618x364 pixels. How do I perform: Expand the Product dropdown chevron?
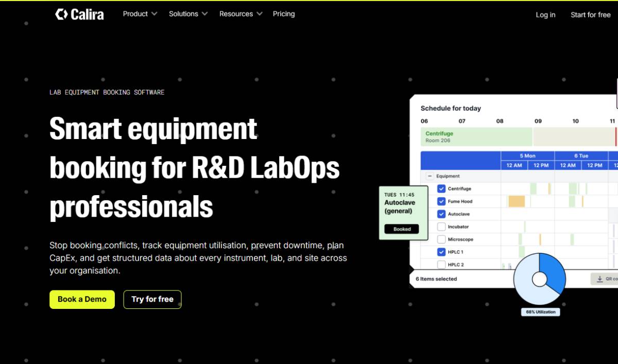pyautogui.click(x=154, y=14)
